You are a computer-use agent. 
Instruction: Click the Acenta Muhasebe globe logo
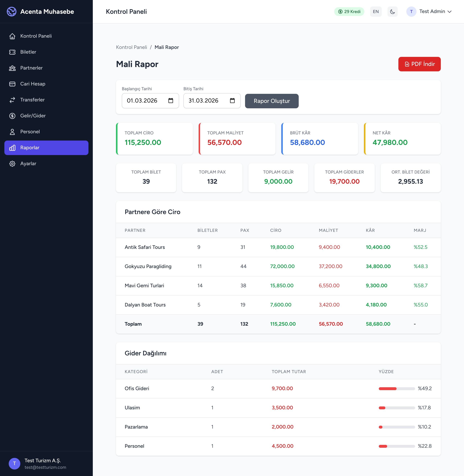point(11,11)
